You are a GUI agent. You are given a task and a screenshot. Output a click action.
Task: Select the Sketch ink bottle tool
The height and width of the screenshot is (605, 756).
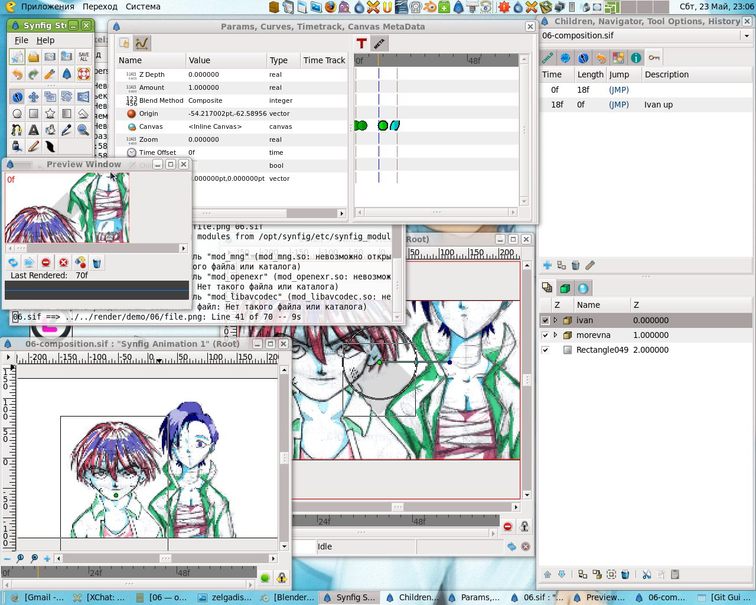click(17, 146)
